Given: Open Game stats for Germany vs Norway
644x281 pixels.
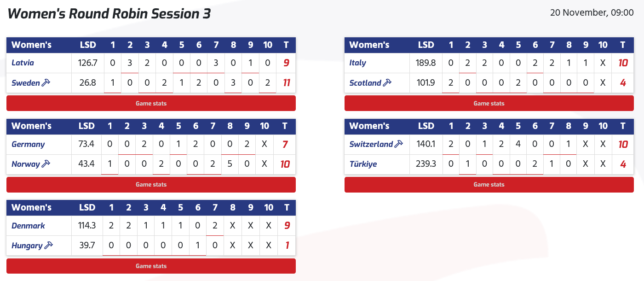Looking at the screenshot, I should (x=151, y=185).
